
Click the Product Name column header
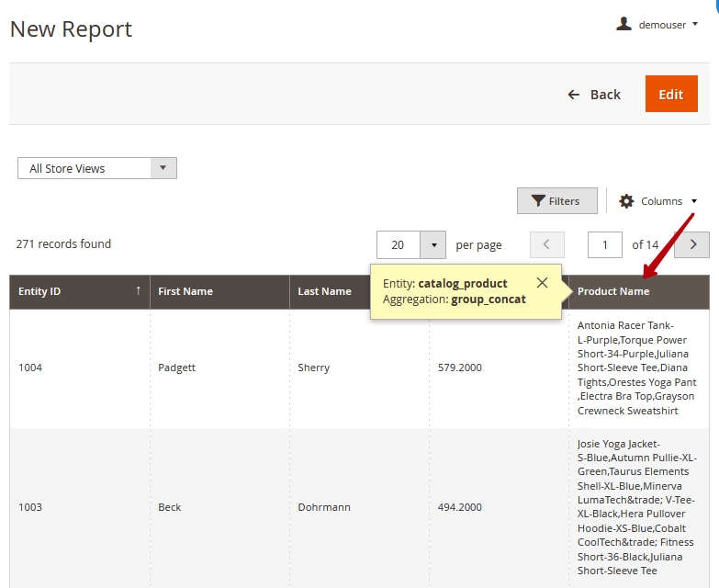[613, 291]
